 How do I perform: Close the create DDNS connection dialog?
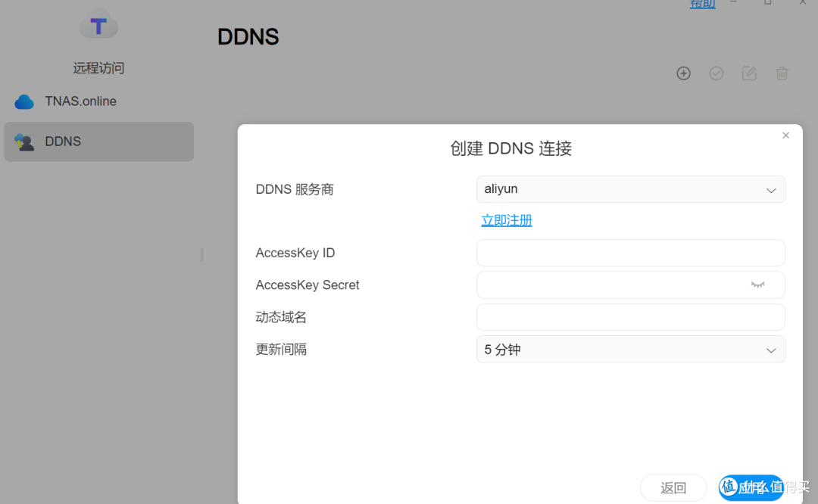click(785, 135)
